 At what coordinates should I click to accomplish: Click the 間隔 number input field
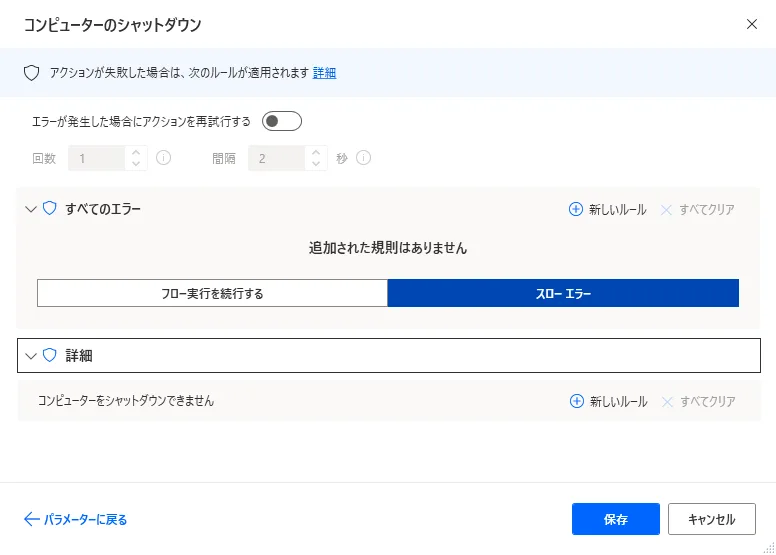pyautogui.click(x=276, y=158)
